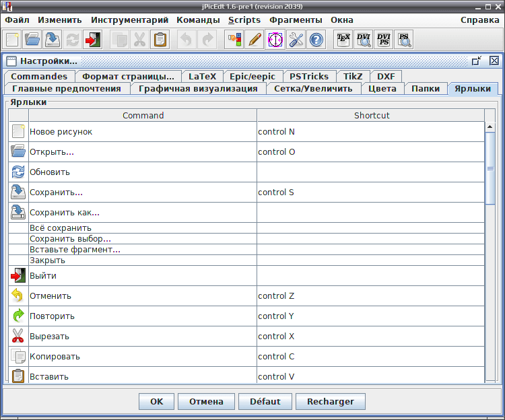Screen dimensions: 505x420
Task: Click the Recharger button
Action: [331, 401]
